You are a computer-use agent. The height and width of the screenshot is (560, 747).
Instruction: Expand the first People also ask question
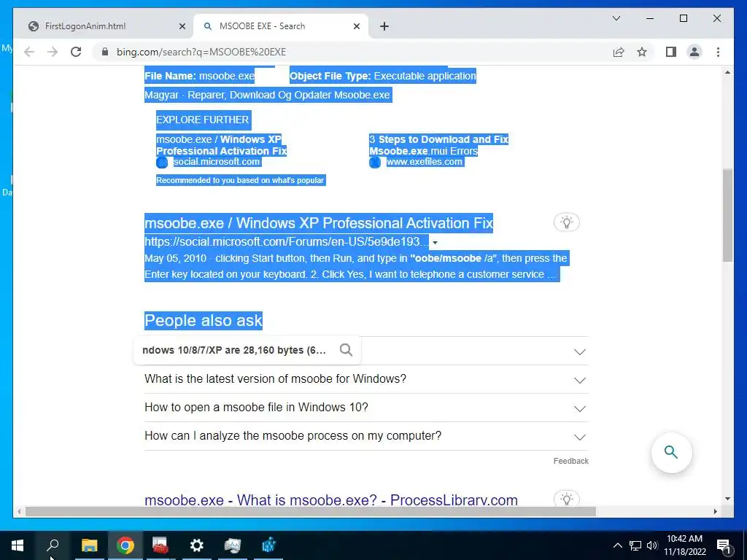tap(579, 352)
